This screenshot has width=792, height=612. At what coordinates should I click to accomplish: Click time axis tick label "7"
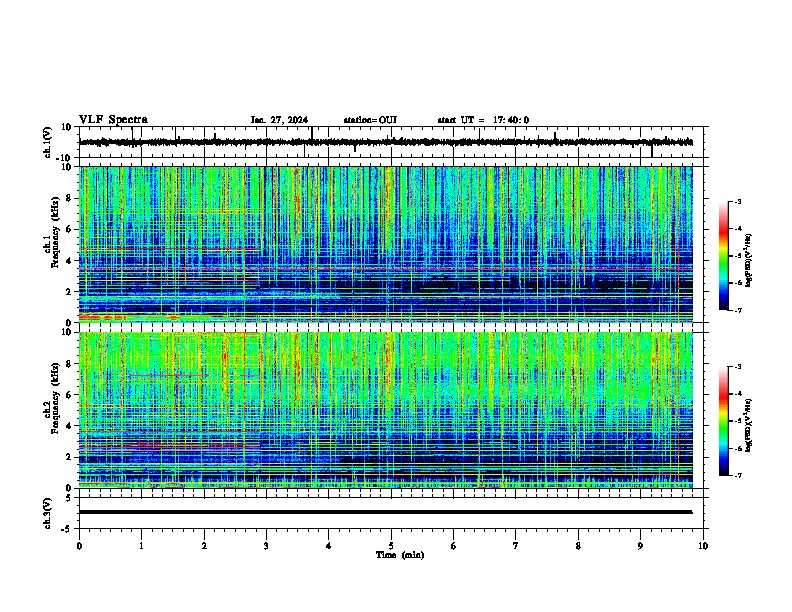pyautogui.click(x=516, y=546)
